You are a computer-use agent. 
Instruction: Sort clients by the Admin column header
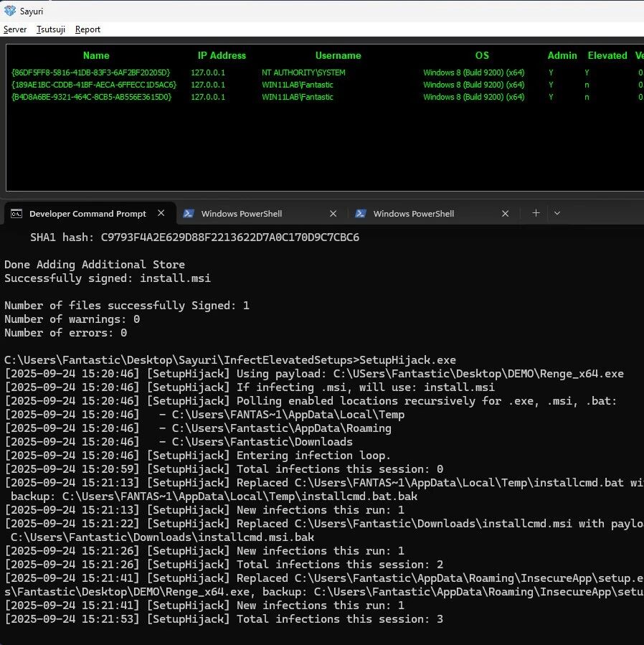pyautogui.click(x=562, y=55)
